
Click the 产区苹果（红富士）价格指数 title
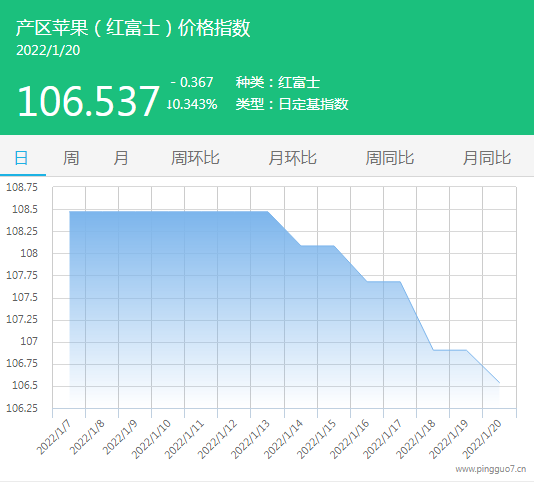(x=133, y=28)
